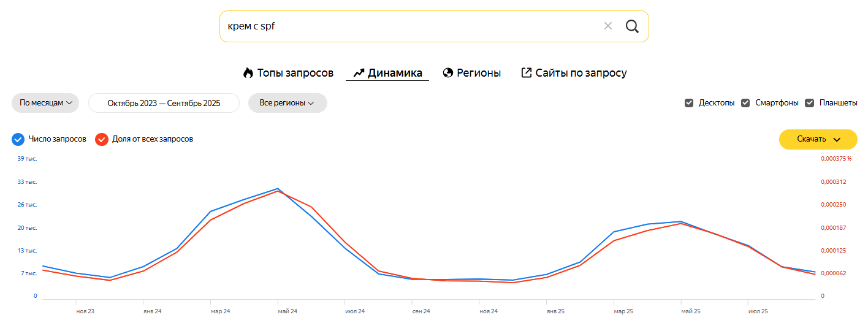Open Сайты по запросу link
This screenshot has width=868, height=320.
click(x=581, y=73)
